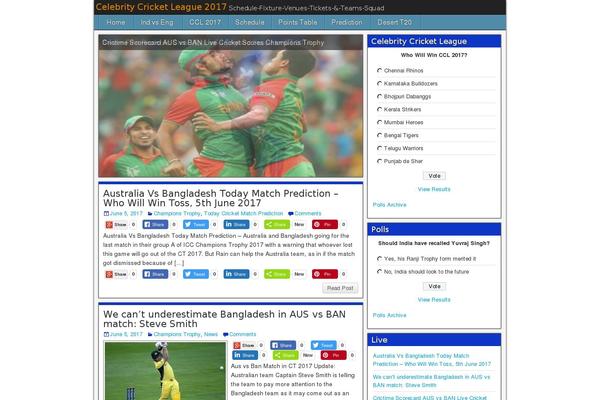The height and width of the screenshot is (400, 600).
Task: Choose 'Yes, his Ranji Trophy form merited it'
Action: [x=380, y=259]
